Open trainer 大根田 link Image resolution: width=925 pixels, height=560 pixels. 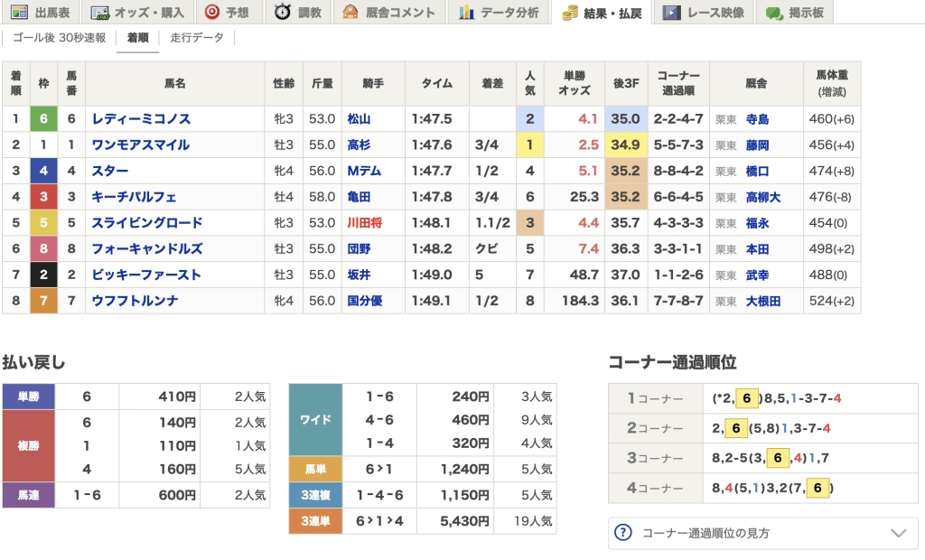point(763,301)
